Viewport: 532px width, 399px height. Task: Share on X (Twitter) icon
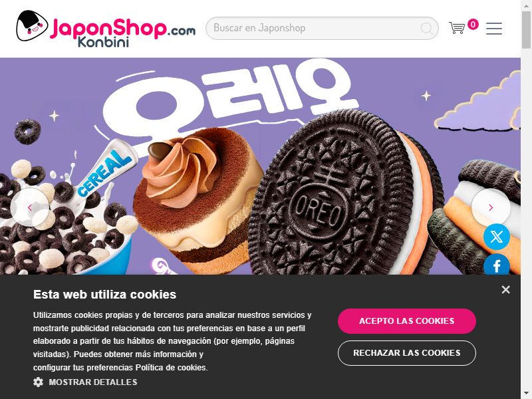(496, 237)
